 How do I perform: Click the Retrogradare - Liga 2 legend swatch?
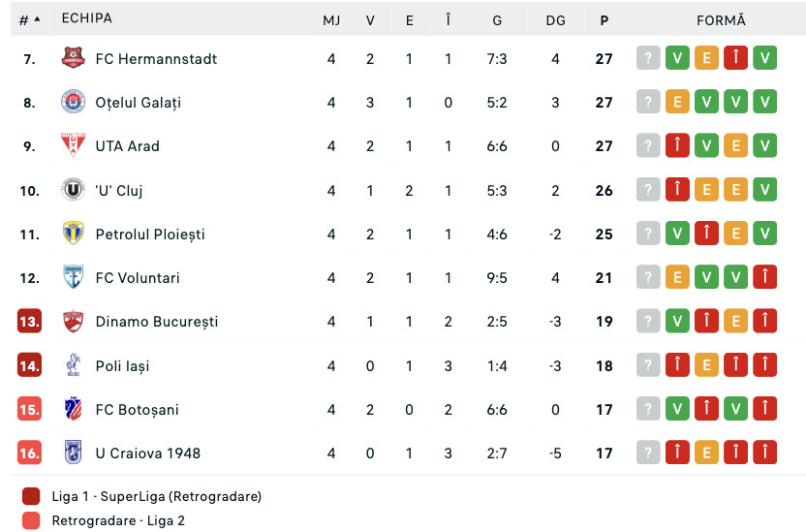[31, 520]
